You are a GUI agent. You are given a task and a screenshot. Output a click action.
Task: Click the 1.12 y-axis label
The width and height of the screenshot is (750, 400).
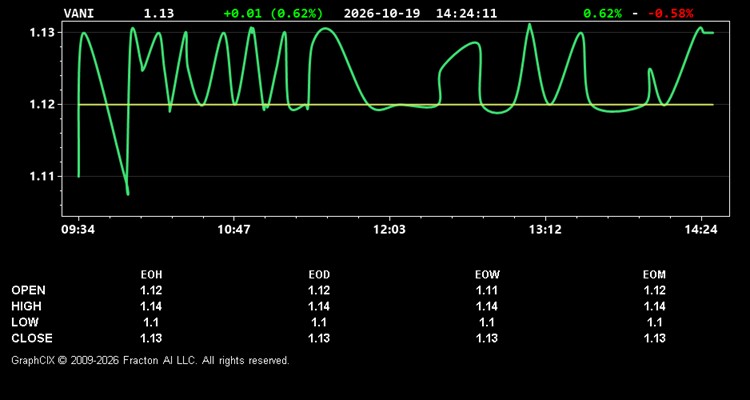42,105
